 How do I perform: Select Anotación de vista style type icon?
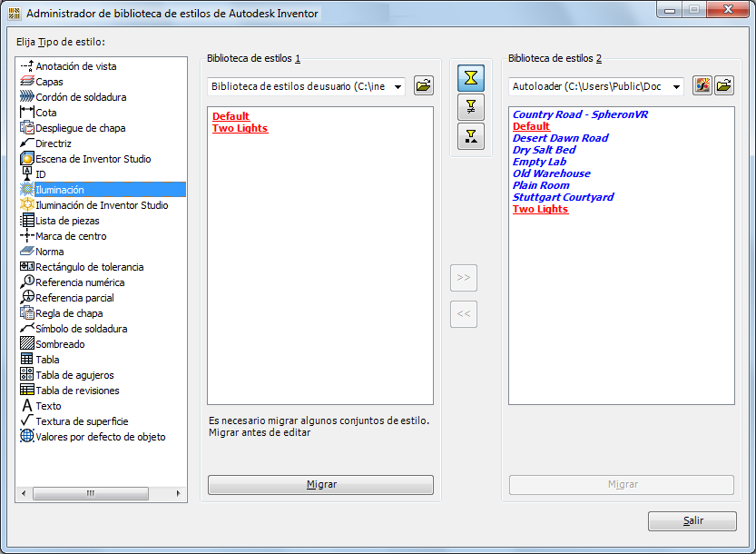click(x=27, y=66)
